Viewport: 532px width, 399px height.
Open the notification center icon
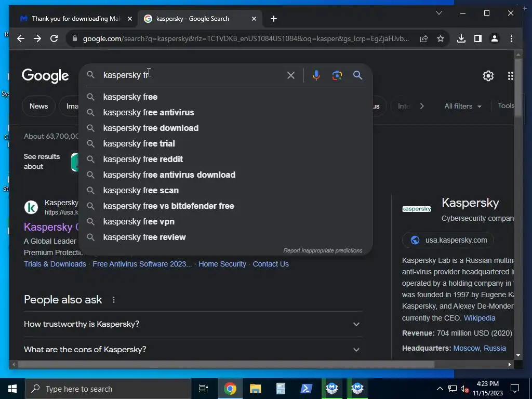pos(515,389)
